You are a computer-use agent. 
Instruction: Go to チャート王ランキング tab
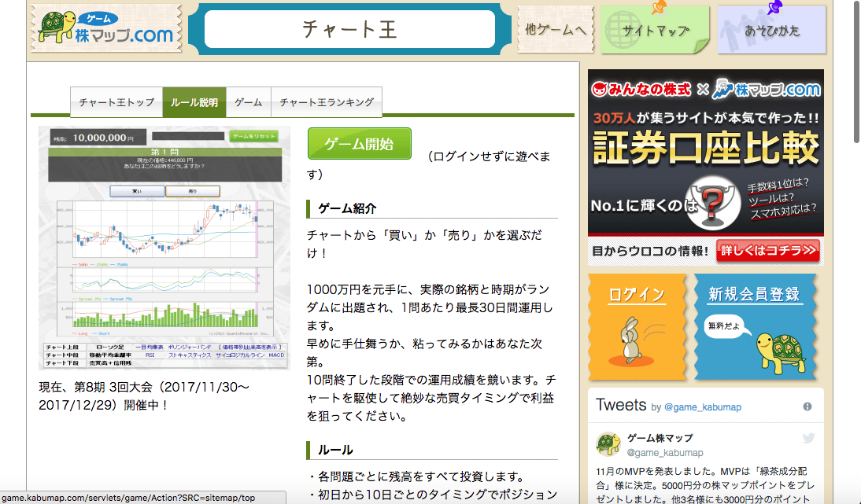coord(327,103)
